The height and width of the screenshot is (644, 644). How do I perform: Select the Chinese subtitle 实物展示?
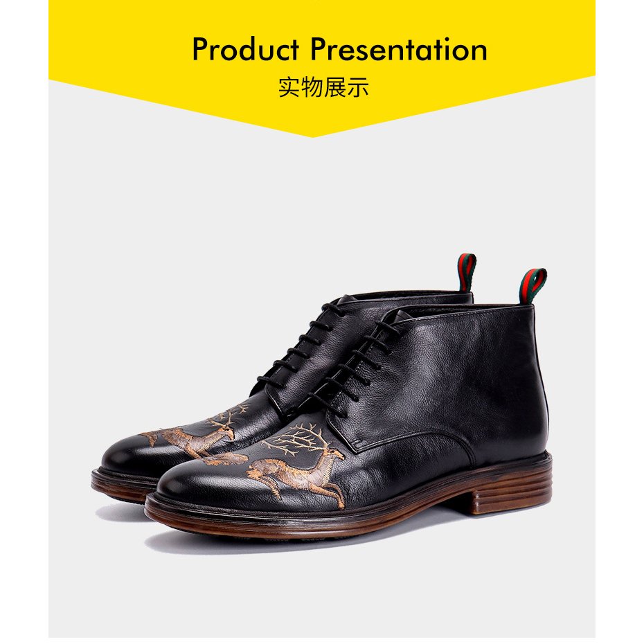pos(323,87)
